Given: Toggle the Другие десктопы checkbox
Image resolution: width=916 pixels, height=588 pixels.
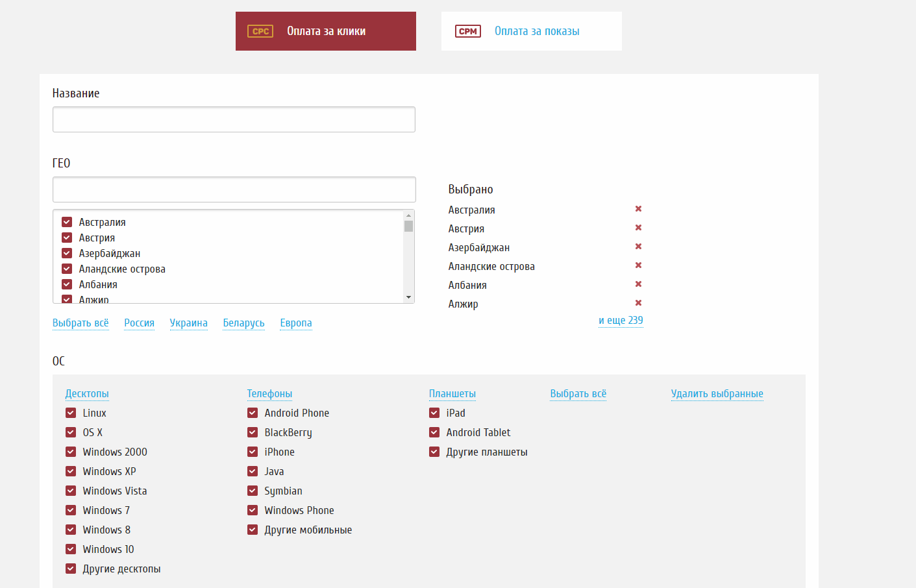Looking at the screenshot, I should [71, 569].
